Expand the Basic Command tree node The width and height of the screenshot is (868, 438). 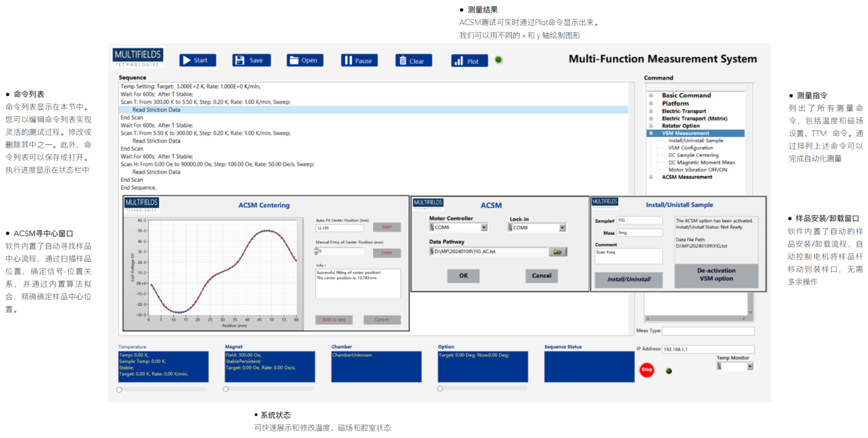(x=651, y=96)
